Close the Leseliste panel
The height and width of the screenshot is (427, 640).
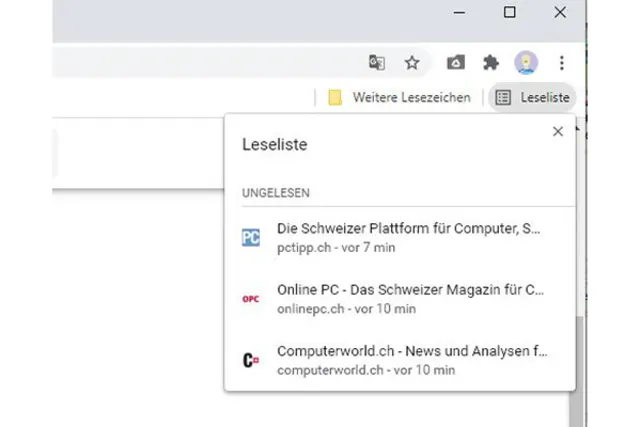click(x=558, y=131)
